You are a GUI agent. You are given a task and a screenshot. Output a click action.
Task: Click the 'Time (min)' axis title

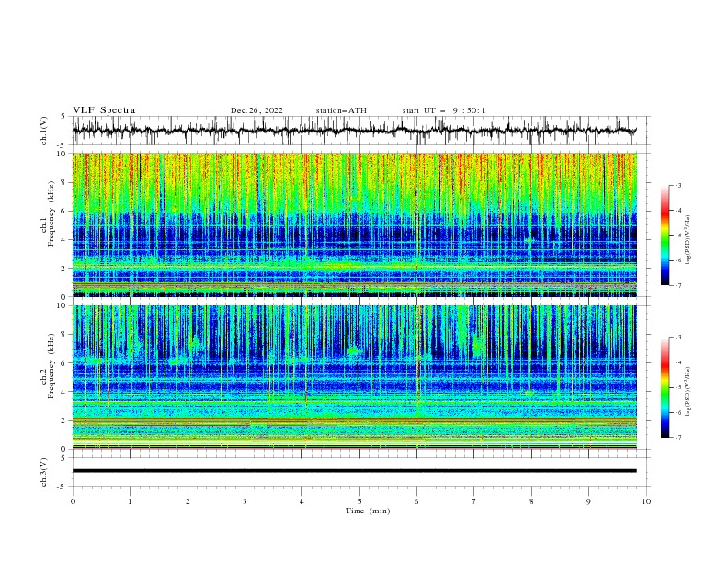click(368, 511)
